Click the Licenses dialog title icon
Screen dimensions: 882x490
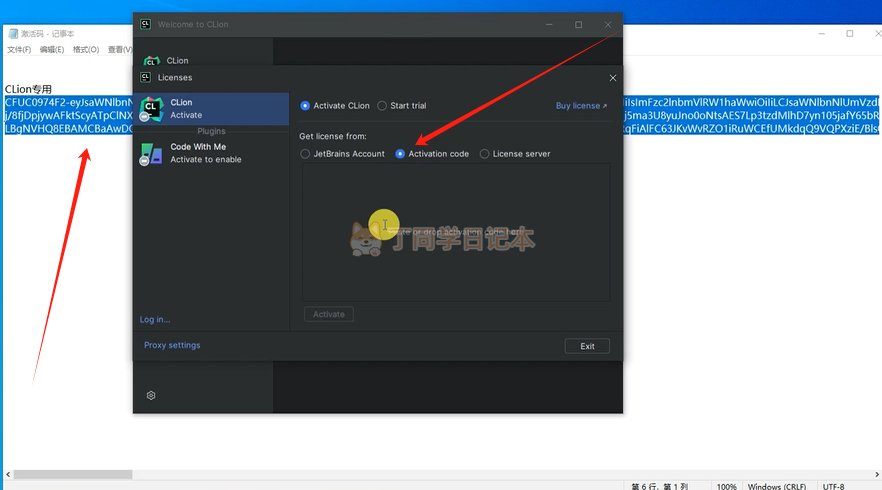pos(146,77)
